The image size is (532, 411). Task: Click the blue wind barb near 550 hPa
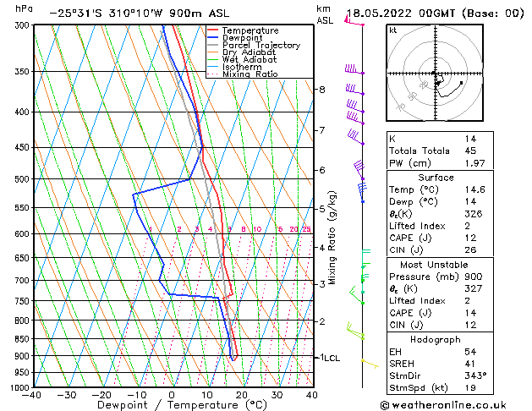pyautogui.click(x=362, y=193)
